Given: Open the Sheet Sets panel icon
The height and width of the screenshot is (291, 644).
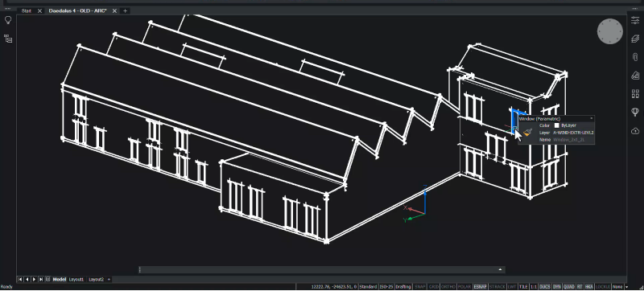Looking at the screenshot, I should tap(635, 75).
